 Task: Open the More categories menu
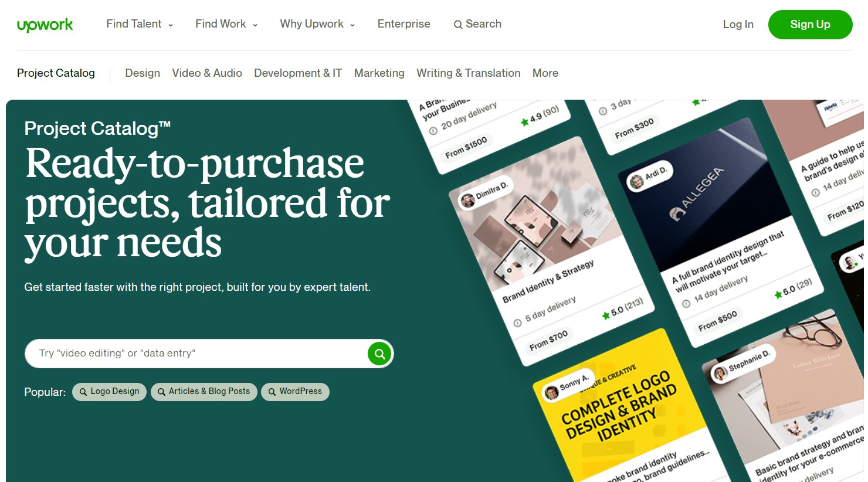(545, 73)
